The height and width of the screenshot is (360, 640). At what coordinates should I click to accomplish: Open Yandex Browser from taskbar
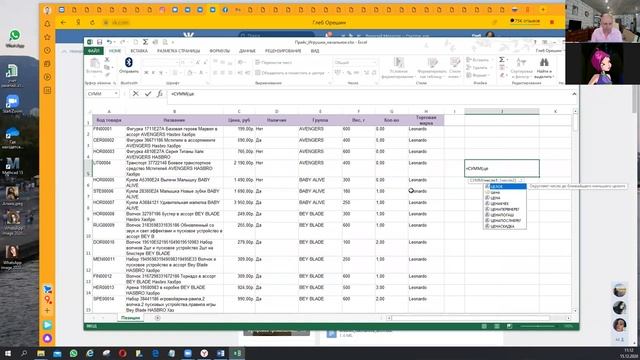pyautogui.click(x=204, y=353)
